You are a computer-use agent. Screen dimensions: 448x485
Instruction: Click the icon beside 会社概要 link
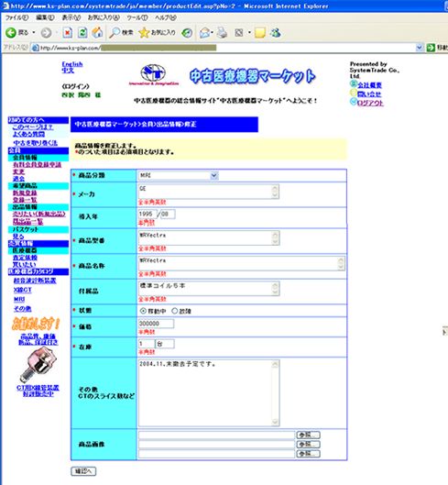click(354, 83)
